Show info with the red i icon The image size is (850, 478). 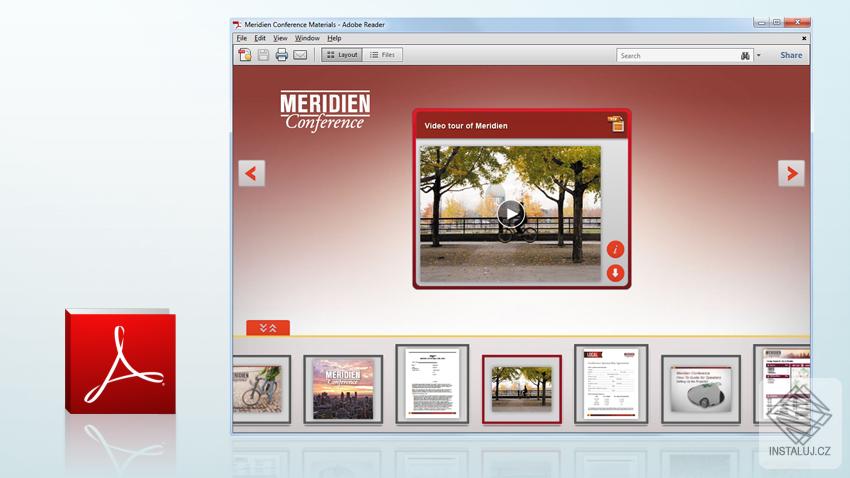click(x=615, y=249)
